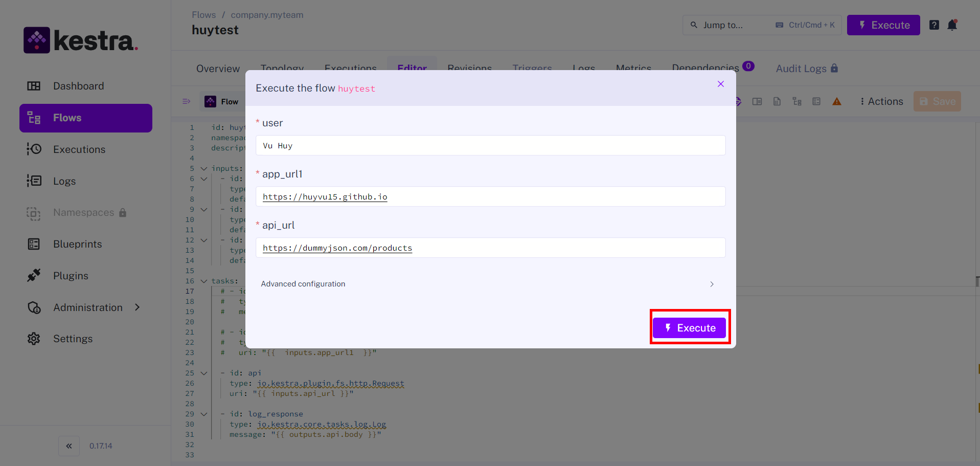Click the orange warning triangle icon
Viewport: 980px width, 466px height.
point(837,102)
